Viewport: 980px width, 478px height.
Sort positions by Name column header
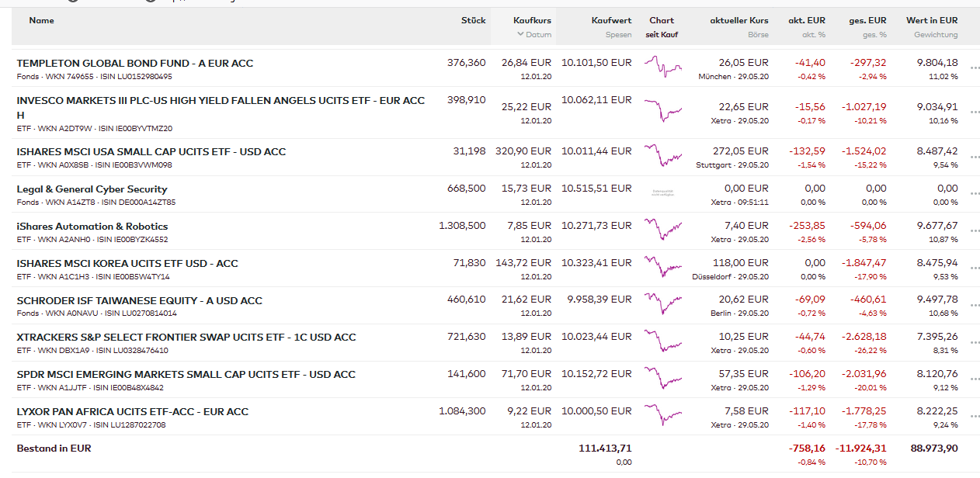(41, 21)
